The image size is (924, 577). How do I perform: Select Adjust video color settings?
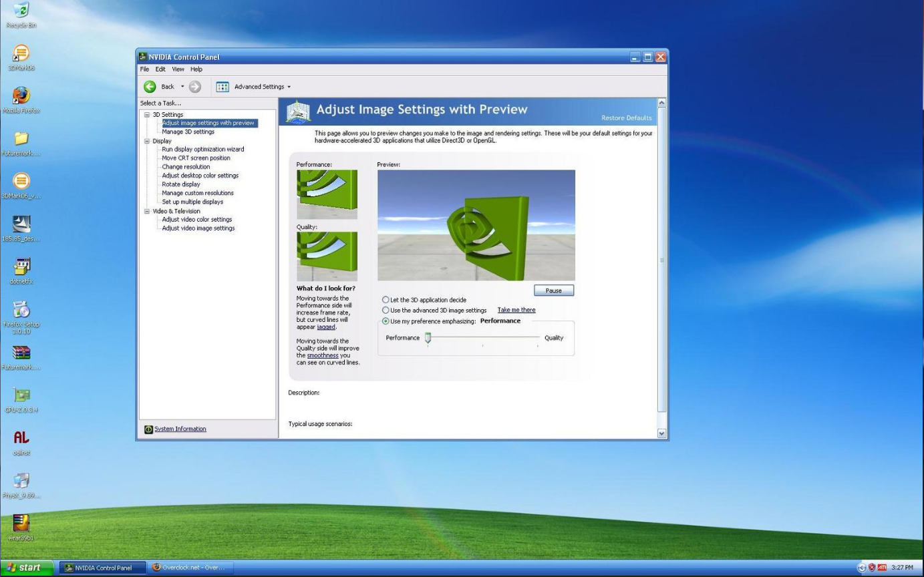coord(196,220)
